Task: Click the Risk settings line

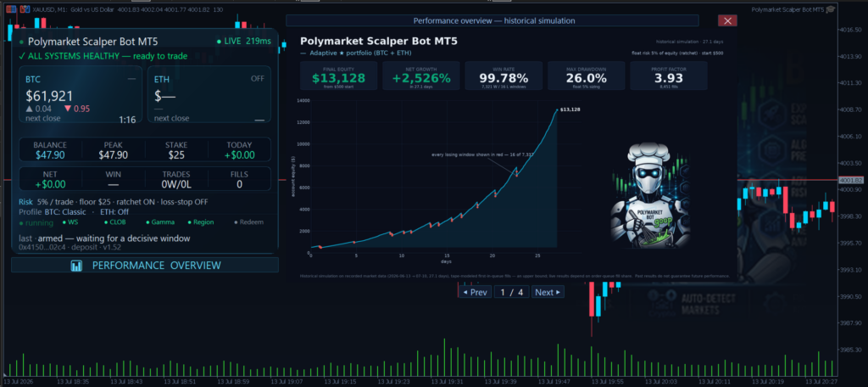Action: tap(114, 202)
